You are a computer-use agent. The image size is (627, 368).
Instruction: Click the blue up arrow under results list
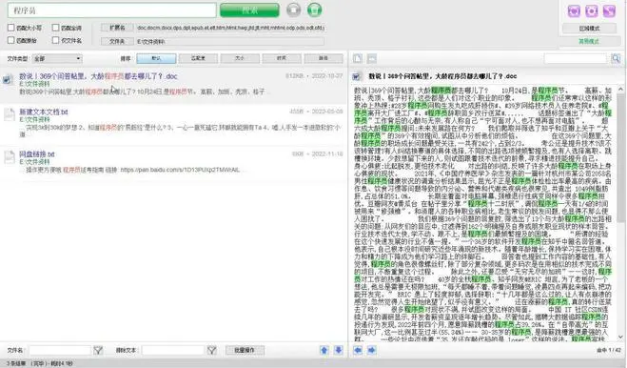click(x=324, y=350)
